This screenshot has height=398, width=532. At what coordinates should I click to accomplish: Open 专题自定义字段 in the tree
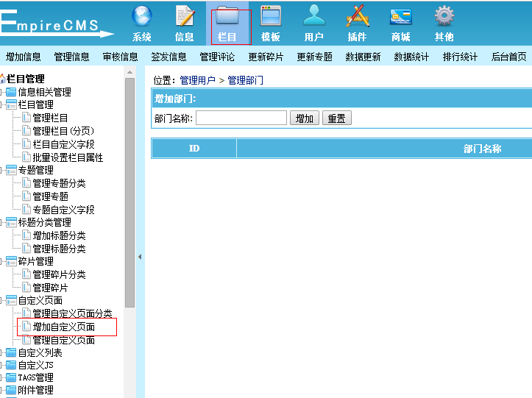63,210
